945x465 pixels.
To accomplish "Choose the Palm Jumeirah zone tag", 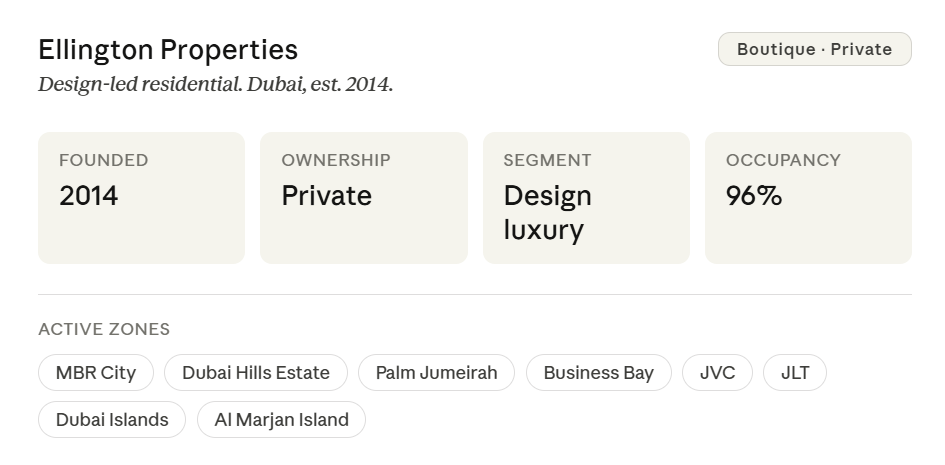I will click(x=436, y=373).
